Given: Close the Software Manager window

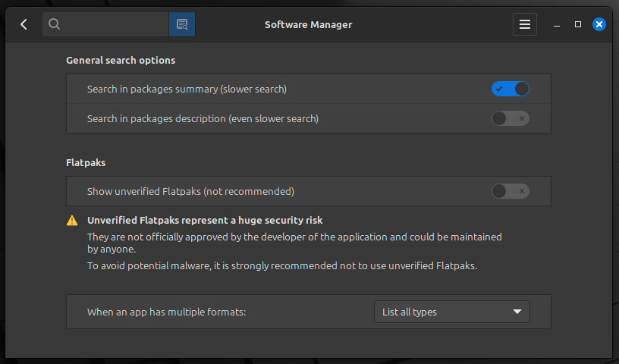Looking at the screenshot, I should click(x=599, y=24).
